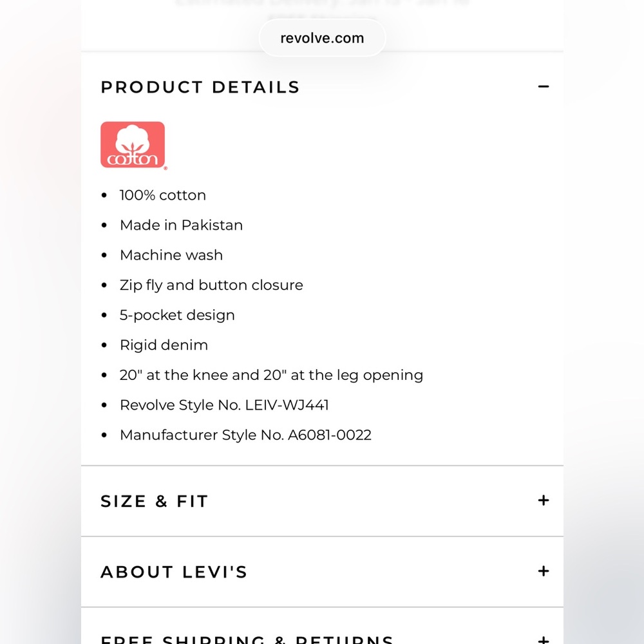Click the Made in Pakistan text
The width and height of the screenshot is (644, 644).
[x=181, y=225]
